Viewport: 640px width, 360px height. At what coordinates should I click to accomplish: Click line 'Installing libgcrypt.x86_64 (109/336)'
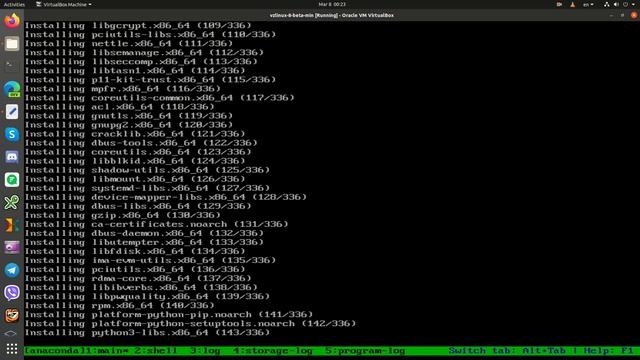tap(138, 25)
